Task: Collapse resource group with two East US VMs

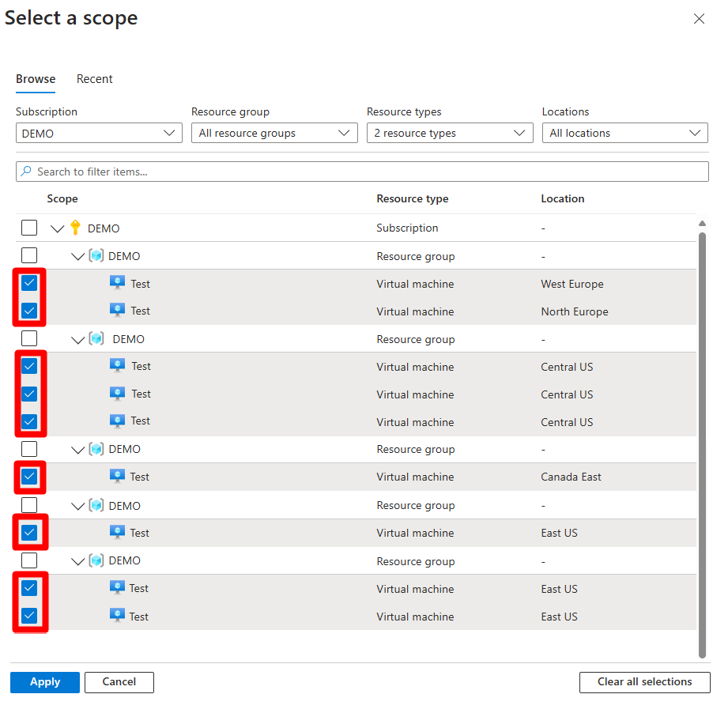Action: [x=78, y=561]
